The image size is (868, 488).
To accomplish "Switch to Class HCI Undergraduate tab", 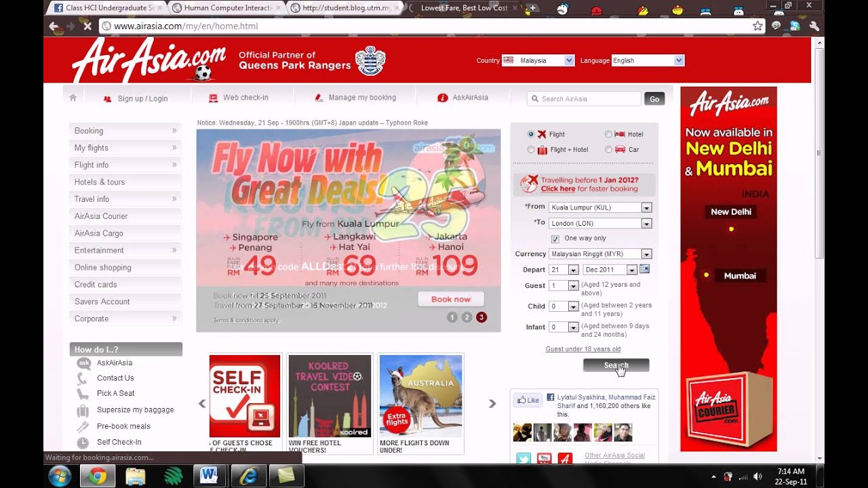I will 108,8.
